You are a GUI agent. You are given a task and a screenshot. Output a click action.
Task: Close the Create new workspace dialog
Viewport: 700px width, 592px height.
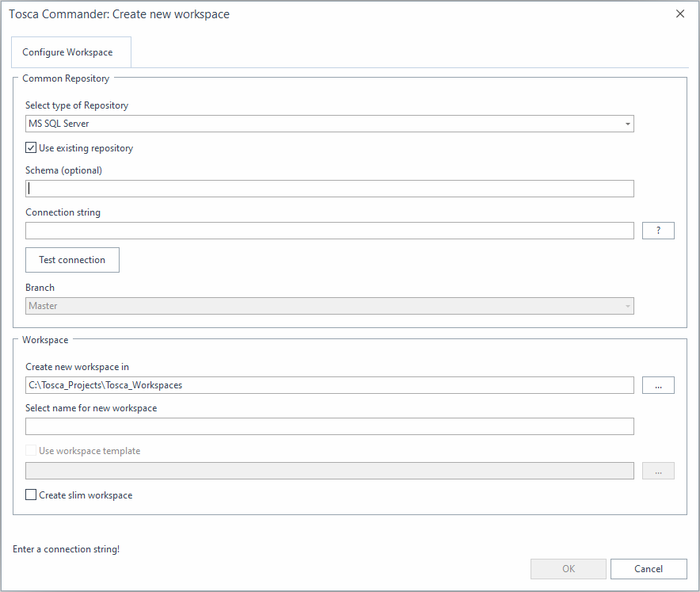(680, 14)
